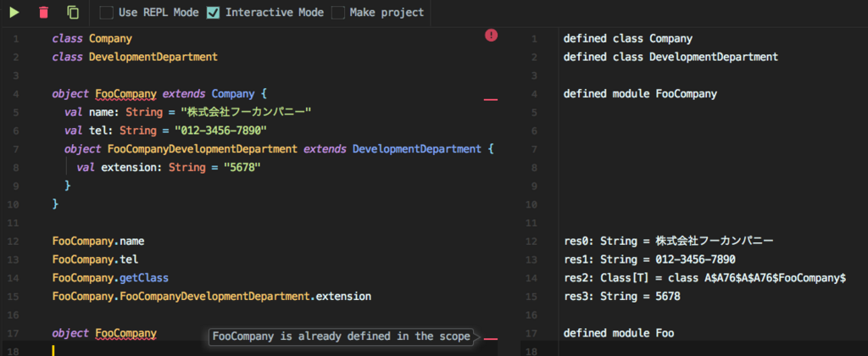Click output 'res3: String = 5678'

click(x=621, y=296)
